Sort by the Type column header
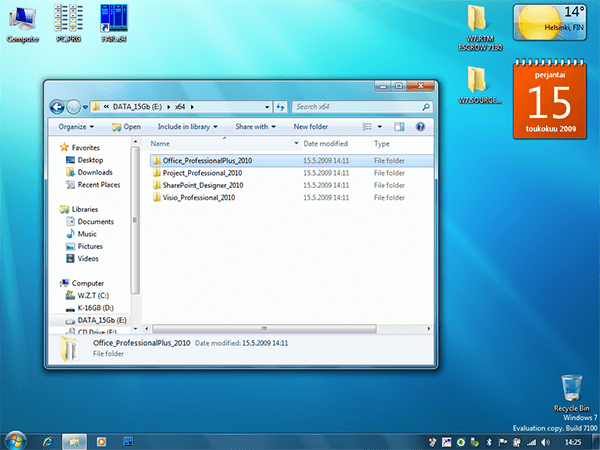The image size is (600, 450). pyautogui.click(x=402, y=144)
